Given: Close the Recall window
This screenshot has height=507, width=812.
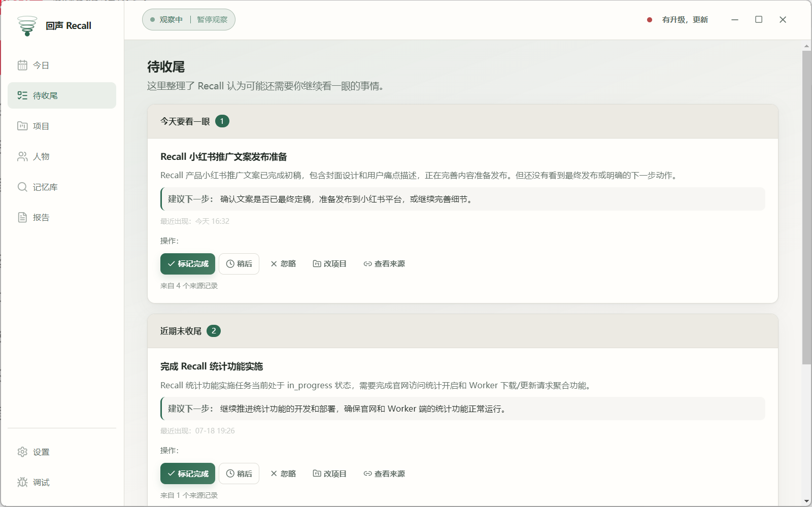Looking at the screenshot, I should pos(783,20).
